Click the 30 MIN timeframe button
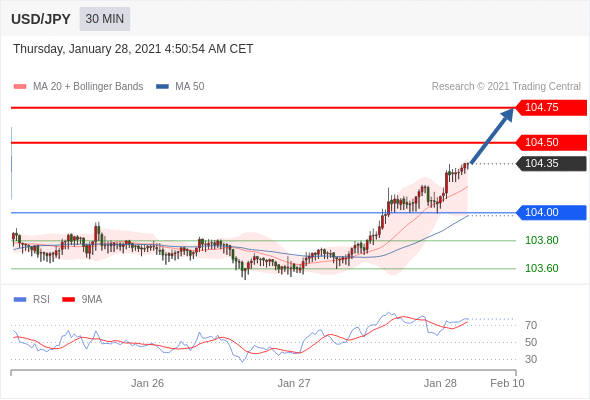This screenshot has width=590, height=400. [105, 19]
